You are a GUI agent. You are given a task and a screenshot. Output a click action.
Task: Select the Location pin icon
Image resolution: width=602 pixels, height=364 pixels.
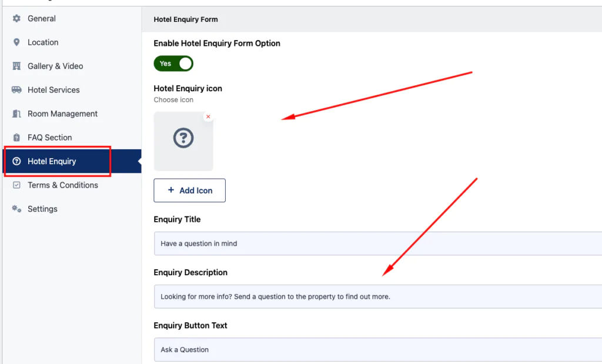[x=16, y=42]
